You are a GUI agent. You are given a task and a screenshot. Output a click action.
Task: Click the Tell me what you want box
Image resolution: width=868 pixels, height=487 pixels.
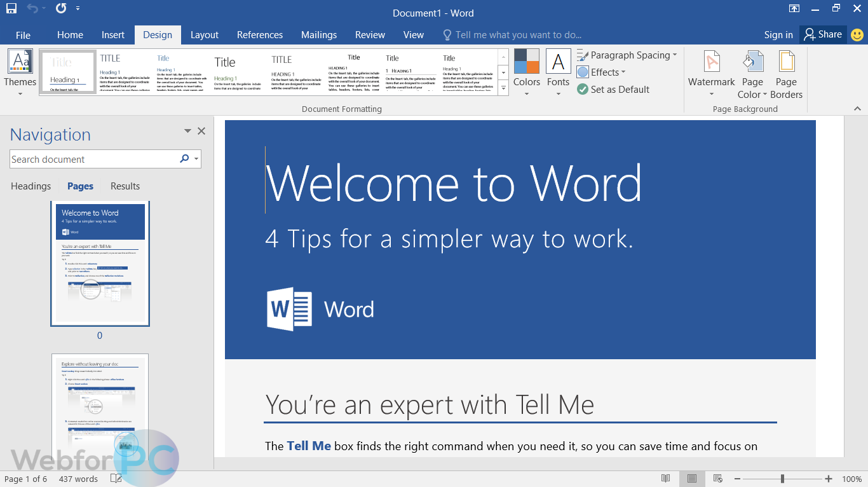point(512,35)
